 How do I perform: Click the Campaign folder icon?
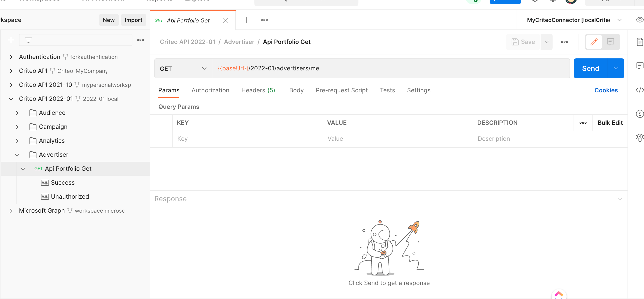33,127
